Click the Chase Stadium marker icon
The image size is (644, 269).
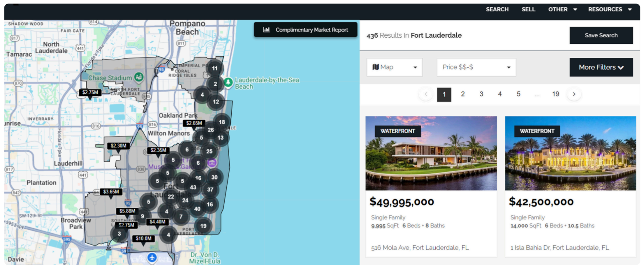[139, 77]
